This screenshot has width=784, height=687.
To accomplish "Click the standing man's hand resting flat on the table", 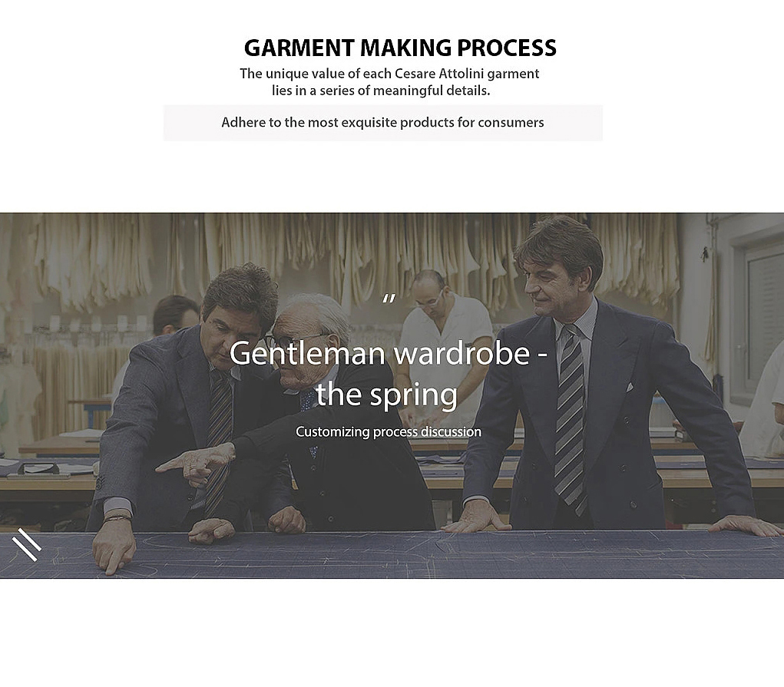I will (478, 517).
